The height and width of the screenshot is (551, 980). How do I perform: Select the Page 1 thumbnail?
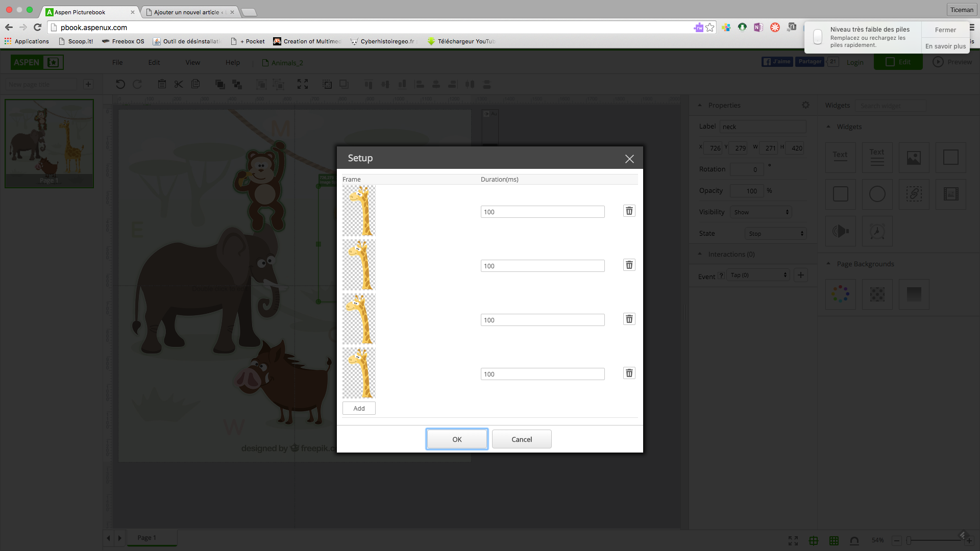coord(50,143)
